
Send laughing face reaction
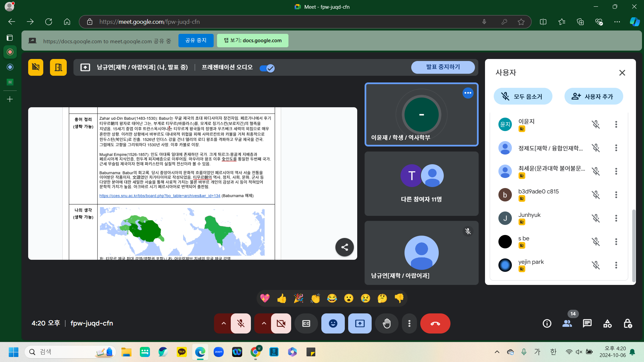point(332,298)
